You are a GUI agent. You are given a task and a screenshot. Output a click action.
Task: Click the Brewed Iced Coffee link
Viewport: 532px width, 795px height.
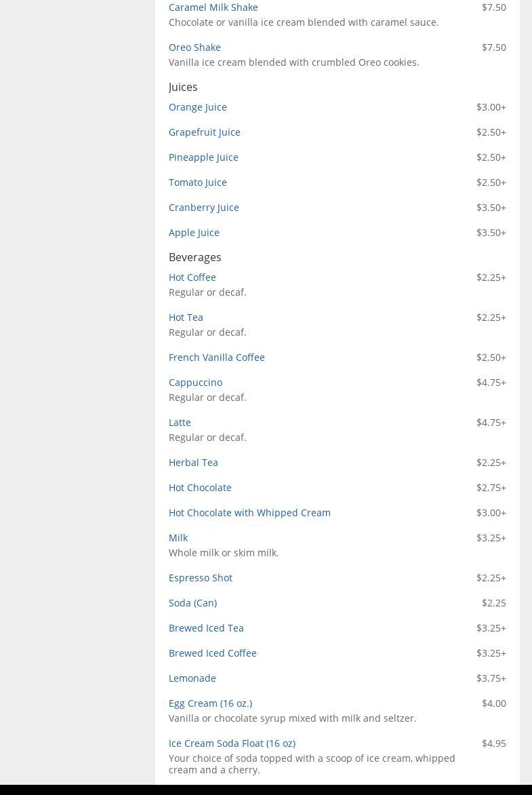coord(212,653)
